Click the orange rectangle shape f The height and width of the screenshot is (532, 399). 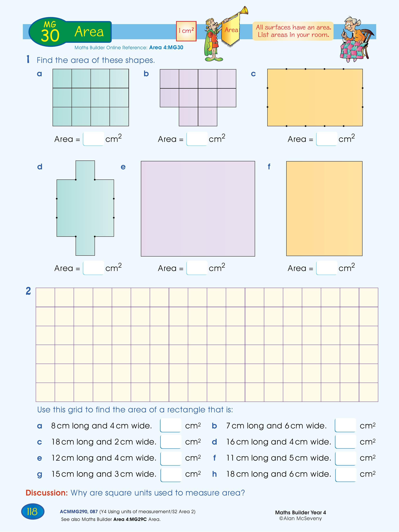tap(324, 209)
